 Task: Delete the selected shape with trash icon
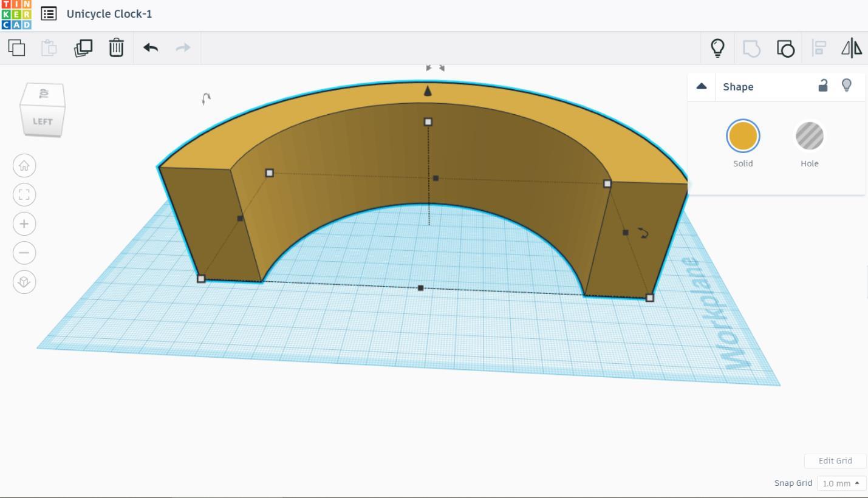116,47
